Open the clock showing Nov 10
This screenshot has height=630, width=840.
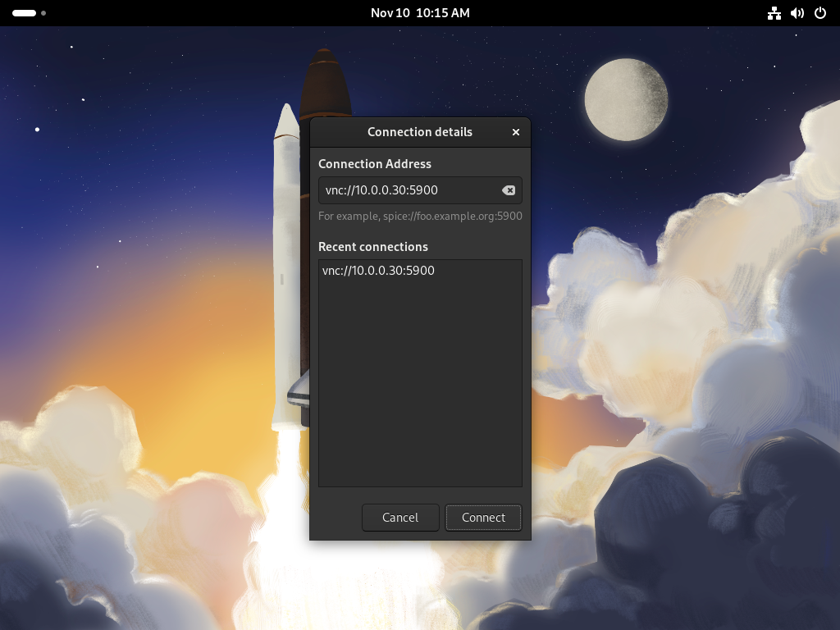420,12
